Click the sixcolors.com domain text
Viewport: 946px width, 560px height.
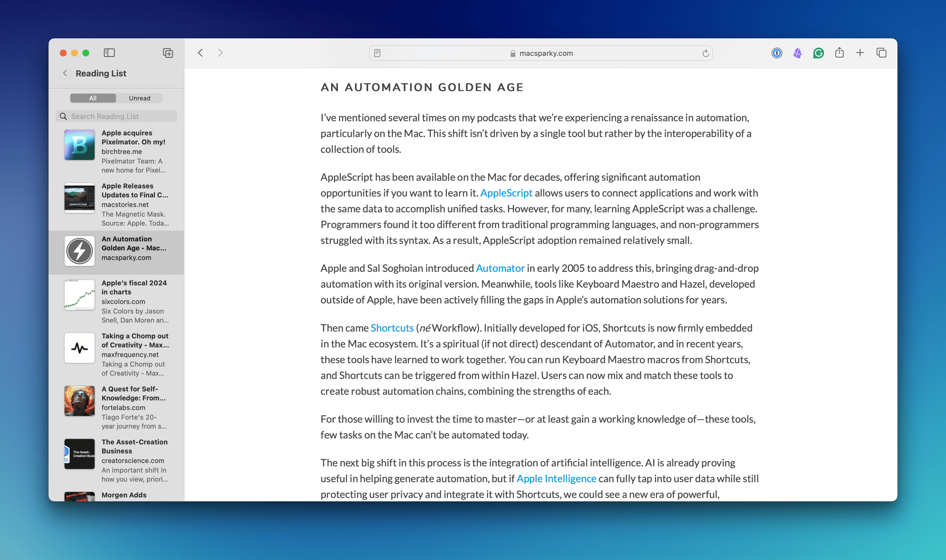[123, 301]
